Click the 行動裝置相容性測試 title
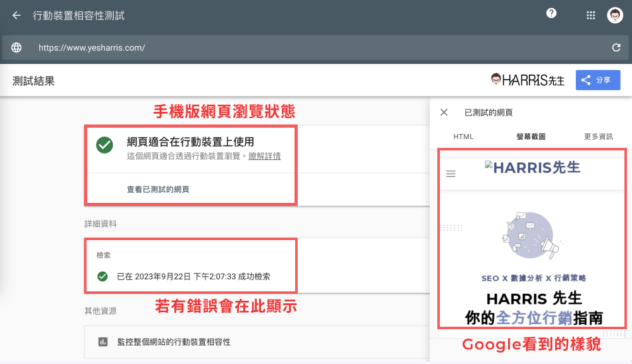Image resolution: width=632 pixels, height=364 pixels. point(78,16)
